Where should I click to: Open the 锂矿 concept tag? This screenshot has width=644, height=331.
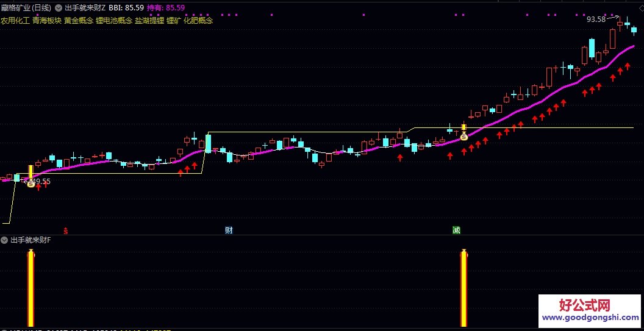[x=174, y=21]
